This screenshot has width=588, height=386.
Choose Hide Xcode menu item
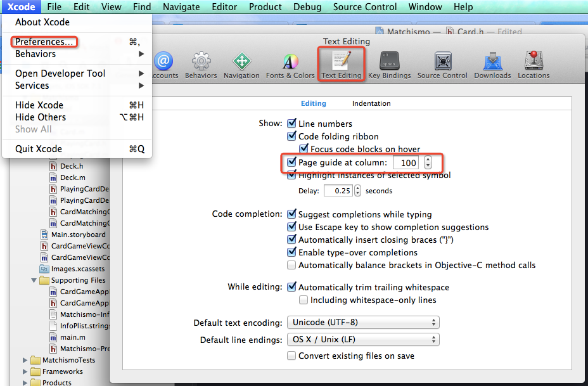77,105
